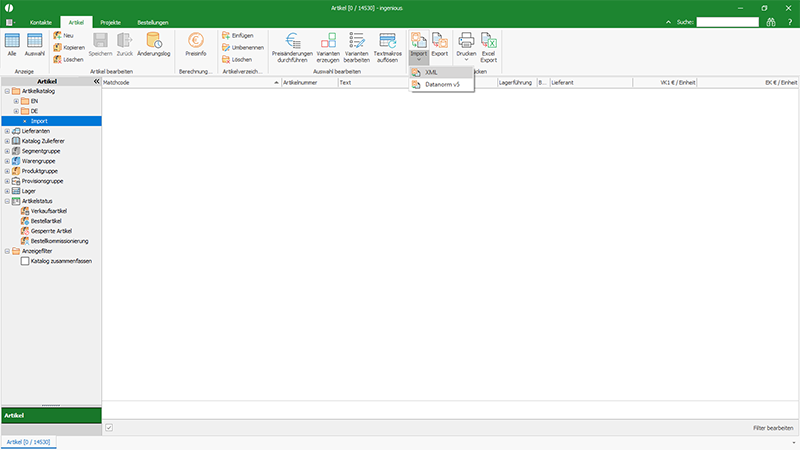Choose XML from Import menu
The image size is (800, 450).
(442, 72)
